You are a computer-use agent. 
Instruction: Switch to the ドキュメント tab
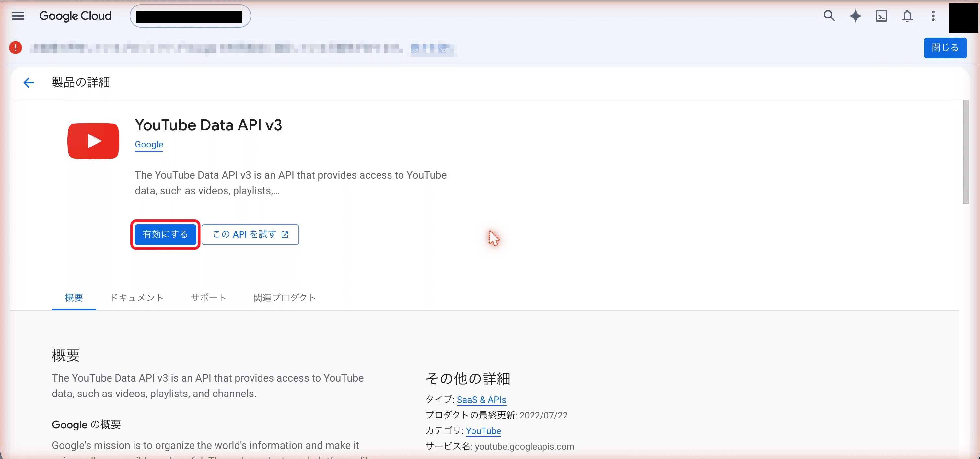136,298
